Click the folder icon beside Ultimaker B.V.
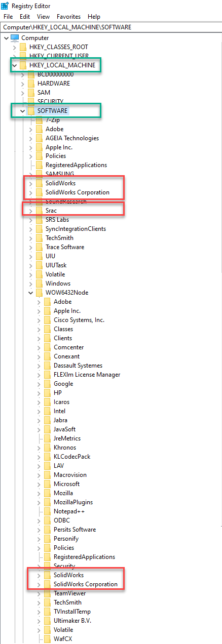222x644 pixels. point(48,621)
